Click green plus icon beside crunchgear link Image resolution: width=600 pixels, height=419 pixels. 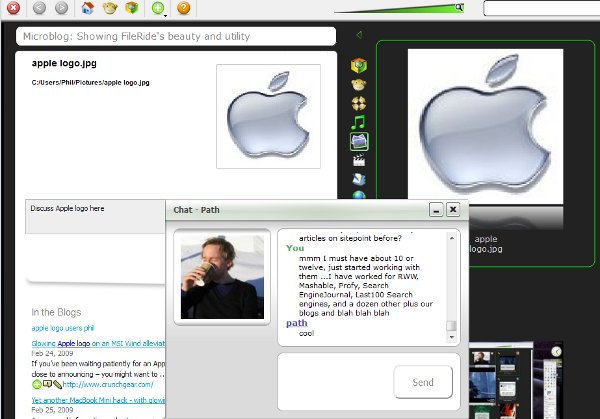37,385
